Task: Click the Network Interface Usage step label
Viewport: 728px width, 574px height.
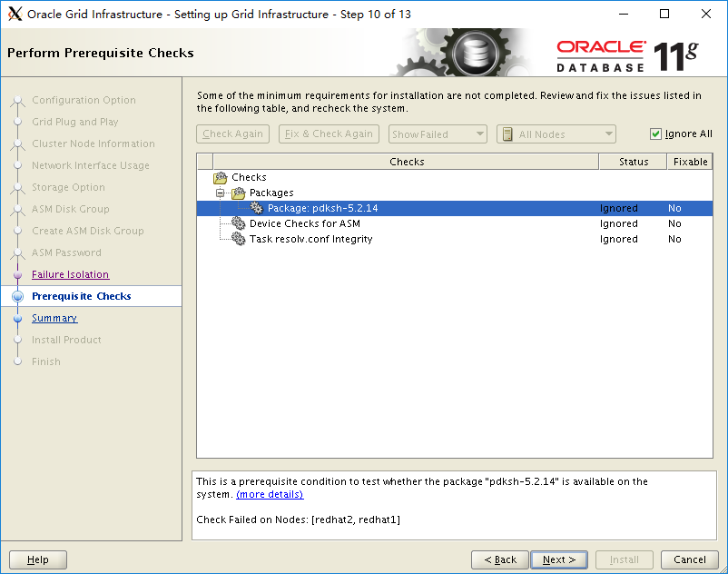Action: (91, 165)
